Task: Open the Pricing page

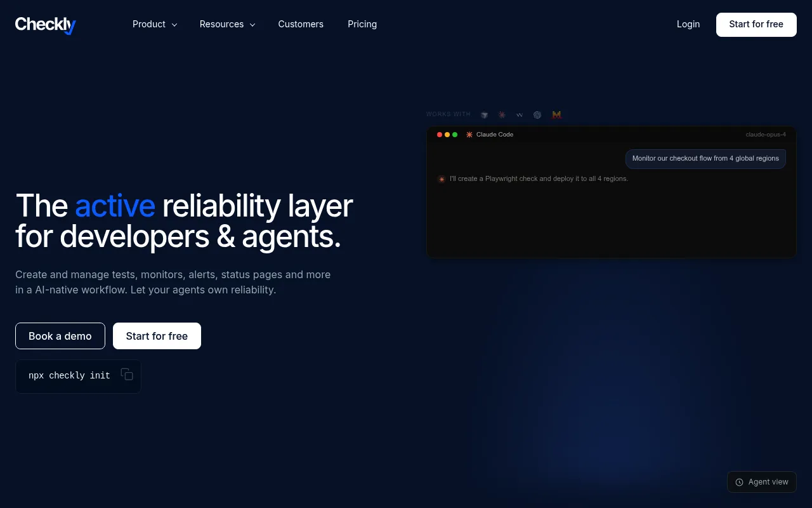Action: pos(362,24)
